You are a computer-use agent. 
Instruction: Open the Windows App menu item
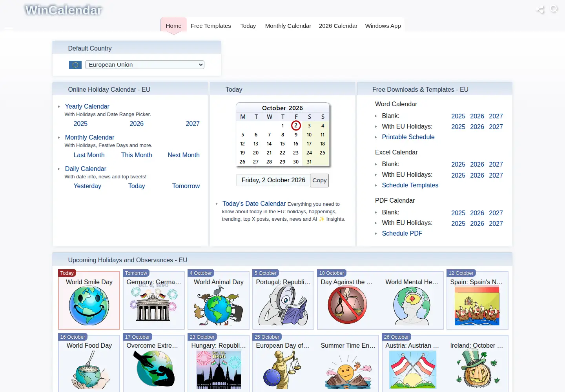point(383,26)
